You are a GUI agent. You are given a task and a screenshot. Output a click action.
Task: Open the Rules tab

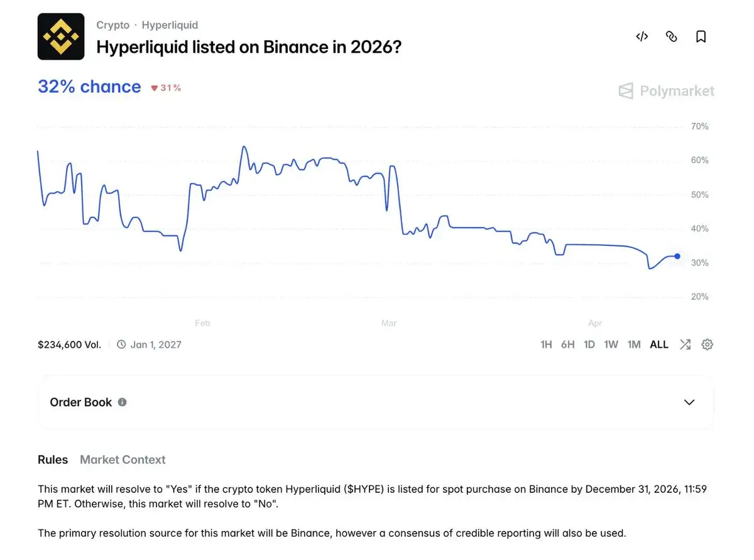coord(53,460)
